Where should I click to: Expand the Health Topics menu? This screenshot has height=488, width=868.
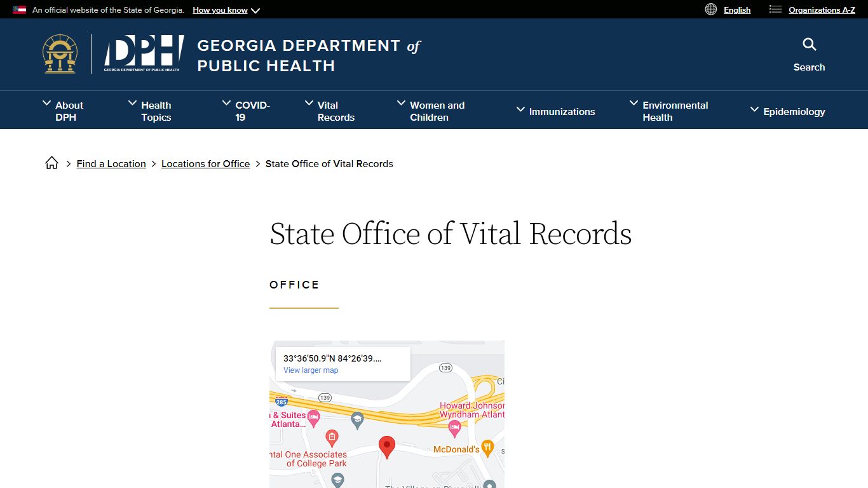(150, 111)
